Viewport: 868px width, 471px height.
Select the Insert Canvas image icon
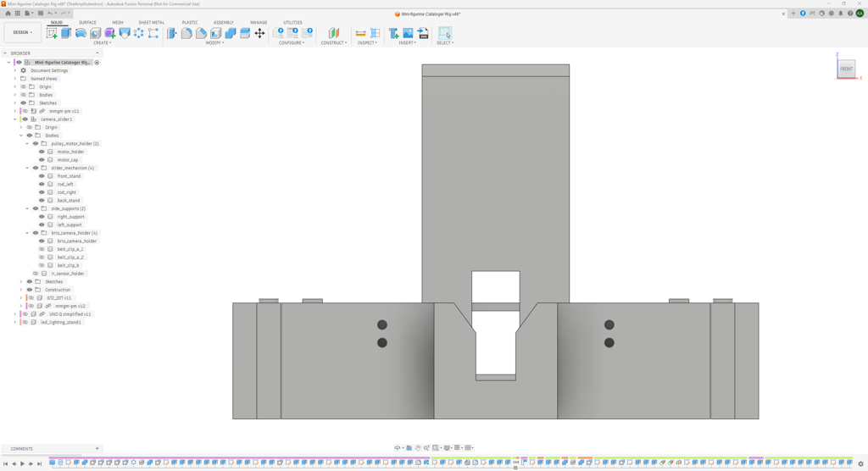[x=408, y=33]
